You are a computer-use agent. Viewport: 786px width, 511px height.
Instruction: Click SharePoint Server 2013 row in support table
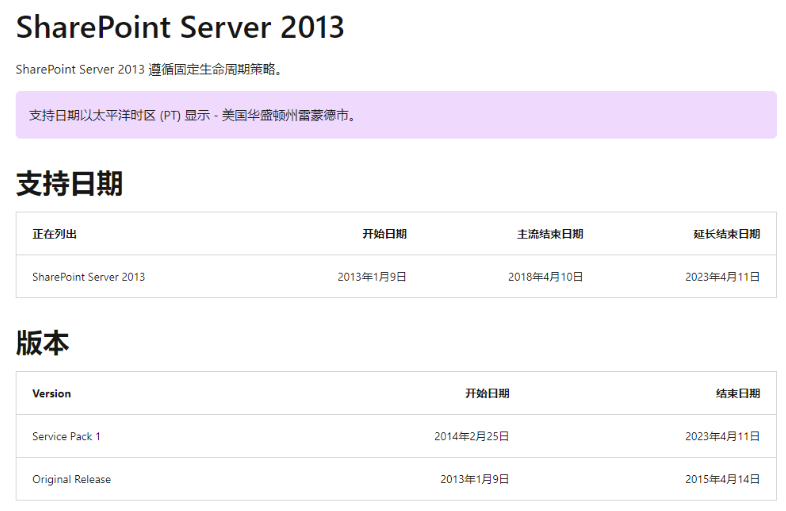coord(396,277)
